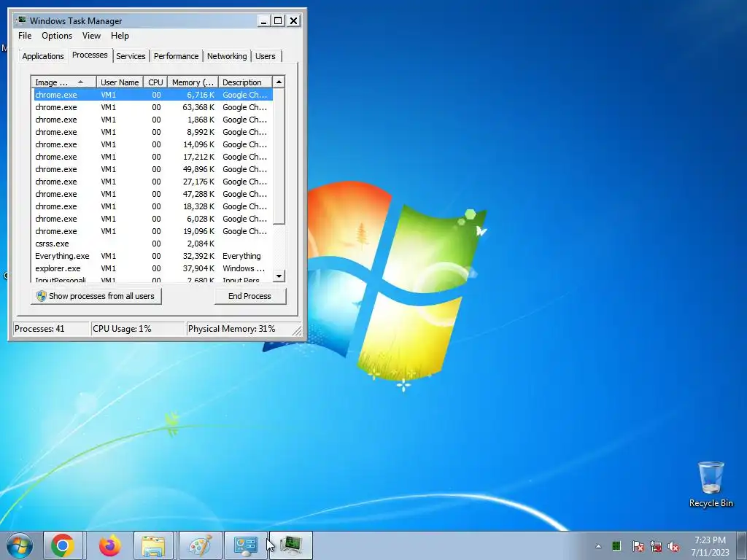Open Paint from the taskbar

coord(200,545)
